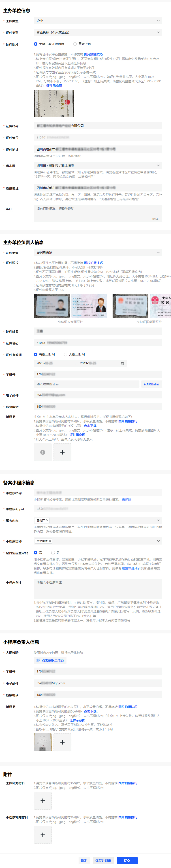
Task: Select the 关联已有证件信息 radio button
Action: pyautogui.click(x=36, y=44)
